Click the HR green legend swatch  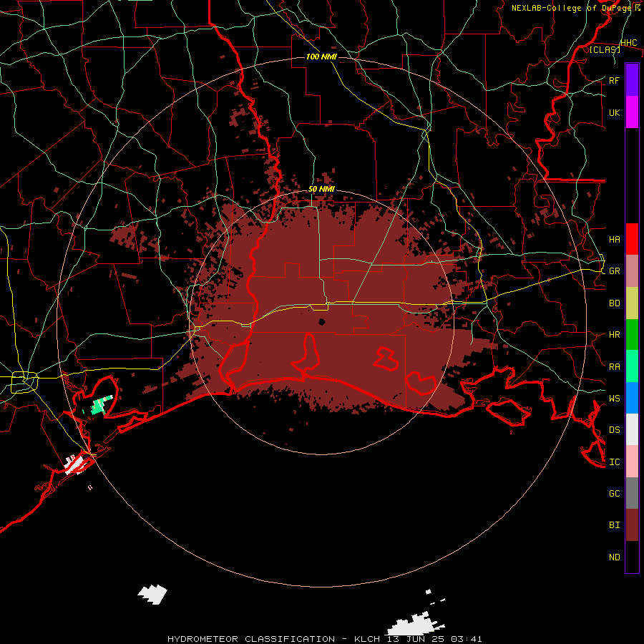[632, 335]
